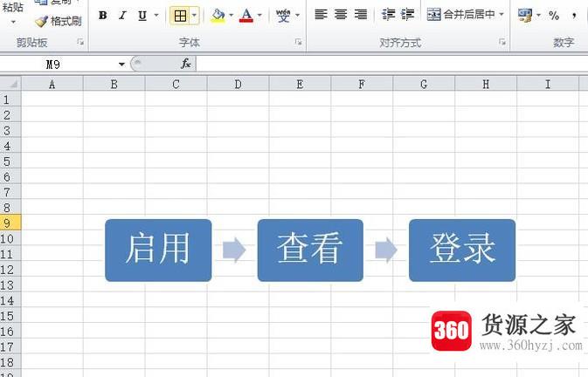Apply underline formatting
The width and height of the screenshot is (588, 377).
142,16
